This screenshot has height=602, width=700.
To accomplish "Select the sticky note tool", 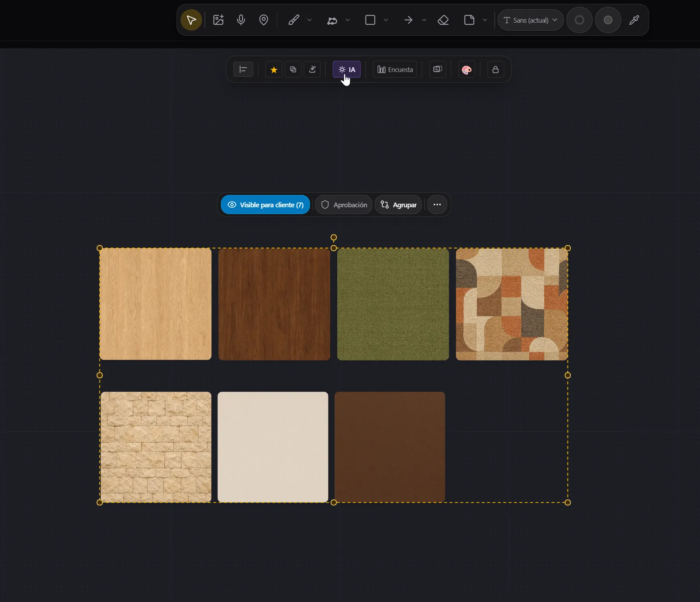I will (469, 20).
